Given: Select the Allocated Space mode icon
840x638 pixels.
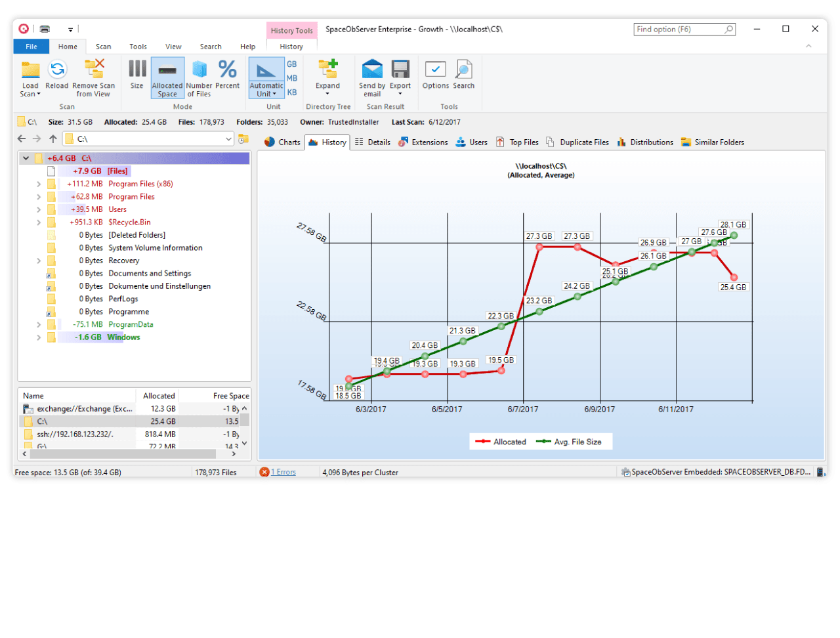Looking at the screenshot, I should coord(167,77).
